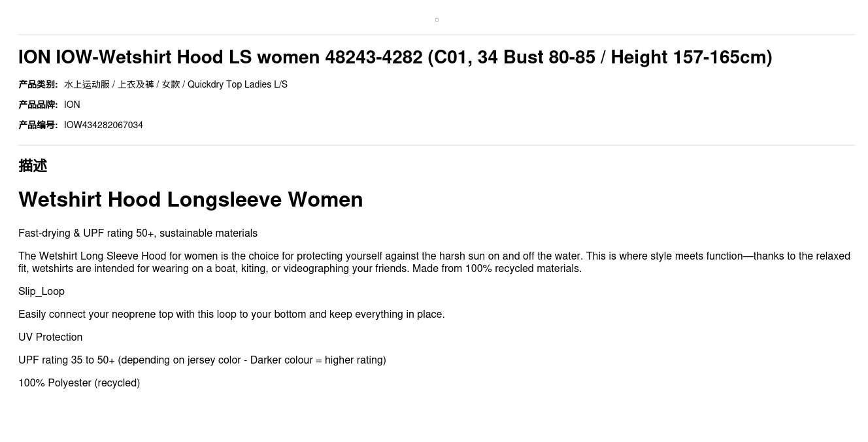Image resolution: width=868 pixels, height=442 pixels.
Task: Click the Fast-drying & UPF rating line
Action: [138, 233]
